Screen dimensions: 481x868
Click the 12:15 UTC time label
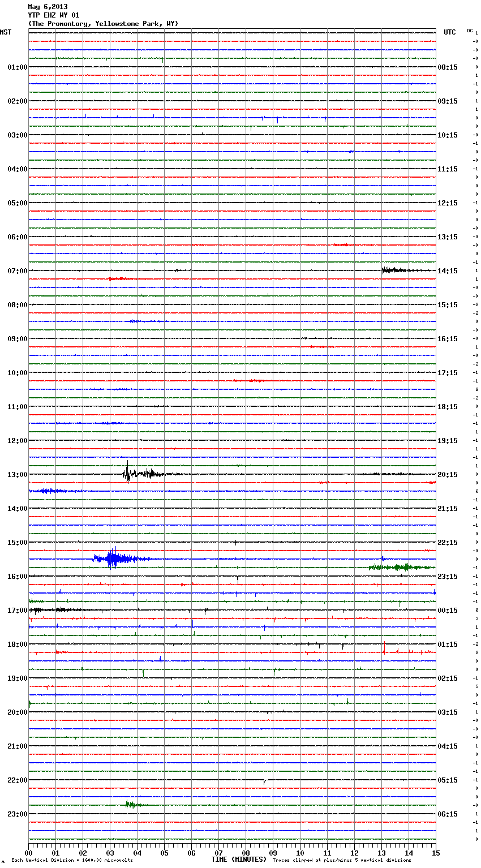pos(448,203)
